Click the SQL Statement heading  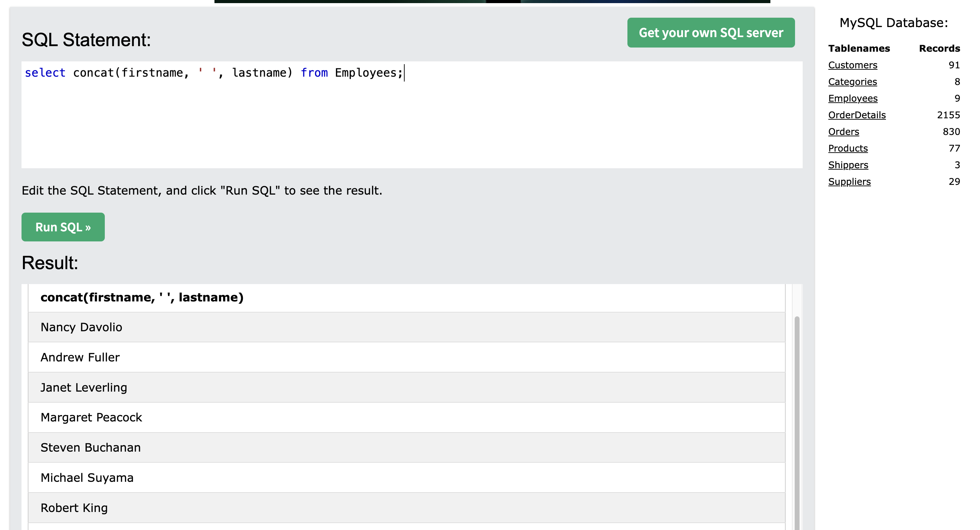86,40
